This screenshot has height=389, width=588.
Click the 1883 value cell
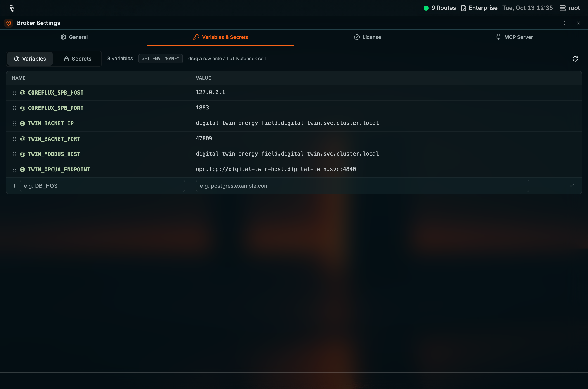(x=202, y=108)
